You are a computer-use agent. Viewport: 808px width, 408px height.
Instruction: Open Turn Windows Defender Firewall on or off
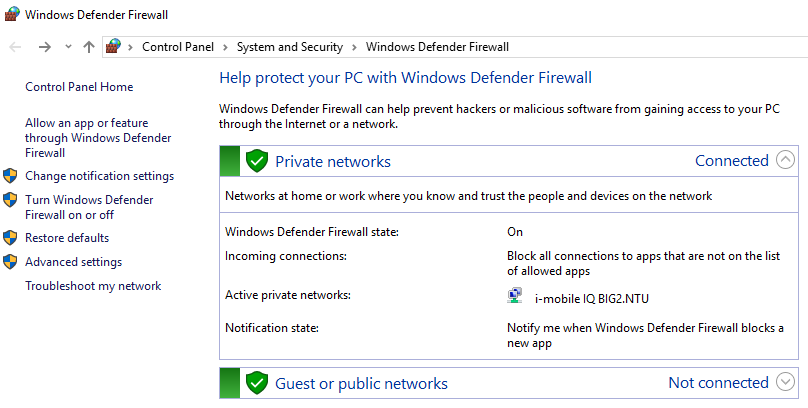pos(89,207)
